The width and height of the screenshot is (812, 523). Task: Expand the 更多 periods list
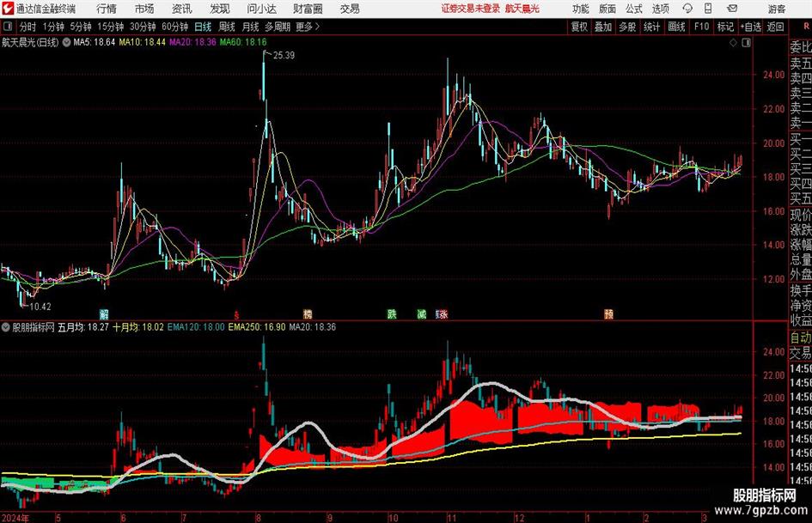click(x=308, y=27)
